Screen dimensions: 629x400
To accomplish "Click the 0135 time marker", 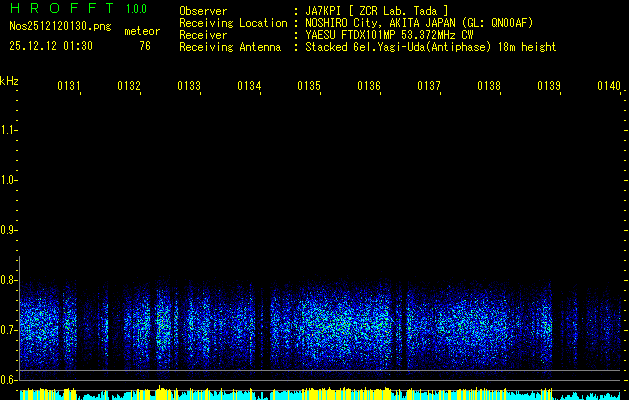I will pyautogui.click(x=309, y=87).
